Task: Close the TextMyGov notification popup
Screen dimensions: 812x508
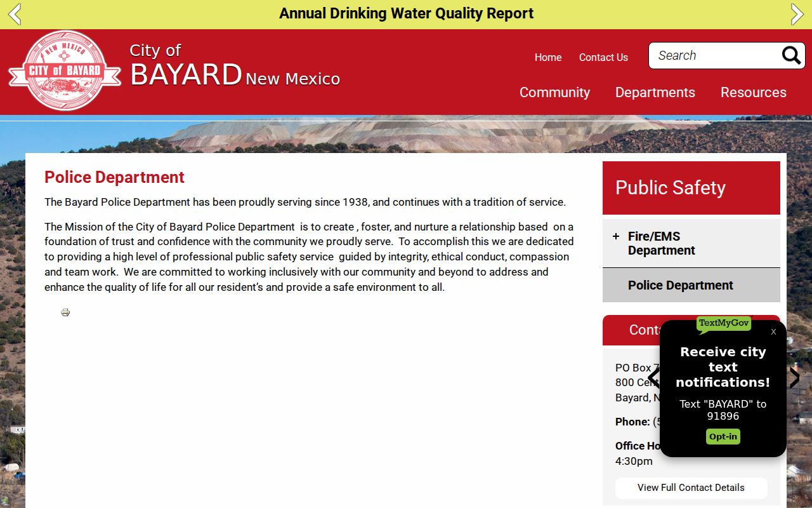Action: click(x=773, y=331)
